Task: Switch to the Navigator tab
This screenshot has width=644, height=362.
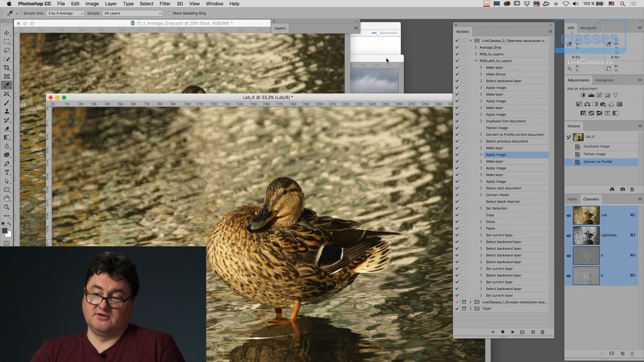Action: click(x=588, y=28)
